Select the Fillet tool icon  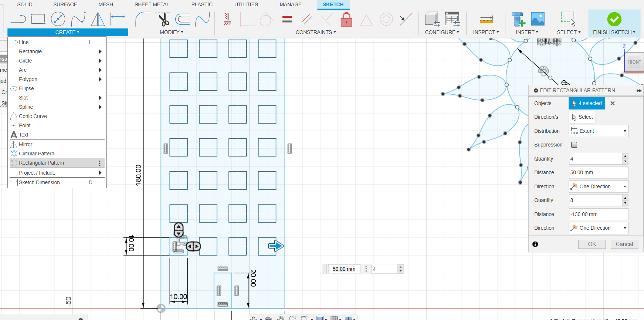(143, 19)
